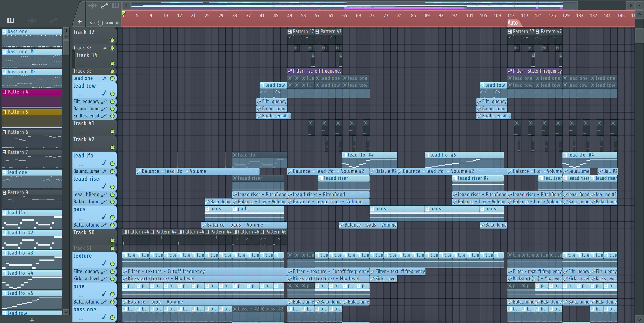Open options dots on pipe track
644x323 pixels.
(x=81, y=296)
